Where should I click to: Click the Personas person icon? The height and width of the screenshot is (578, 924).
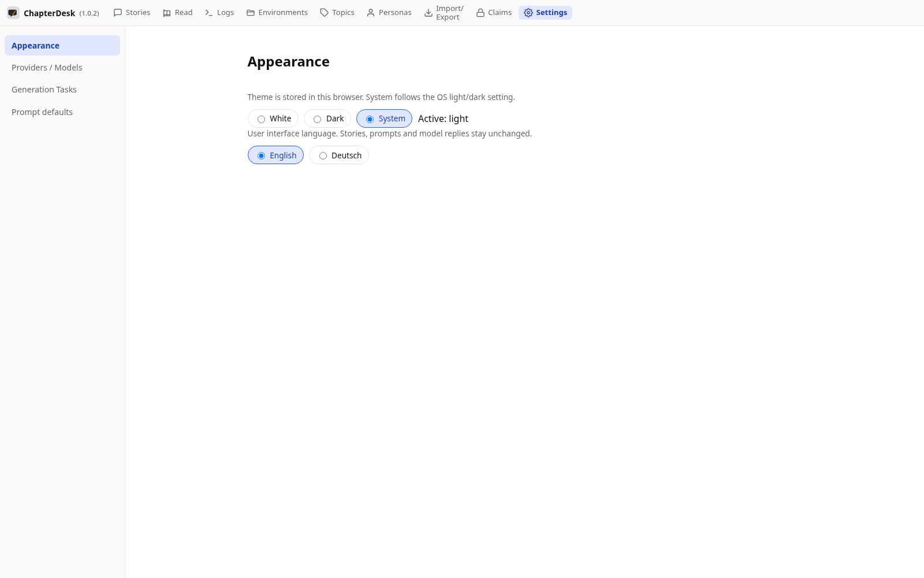371,13
